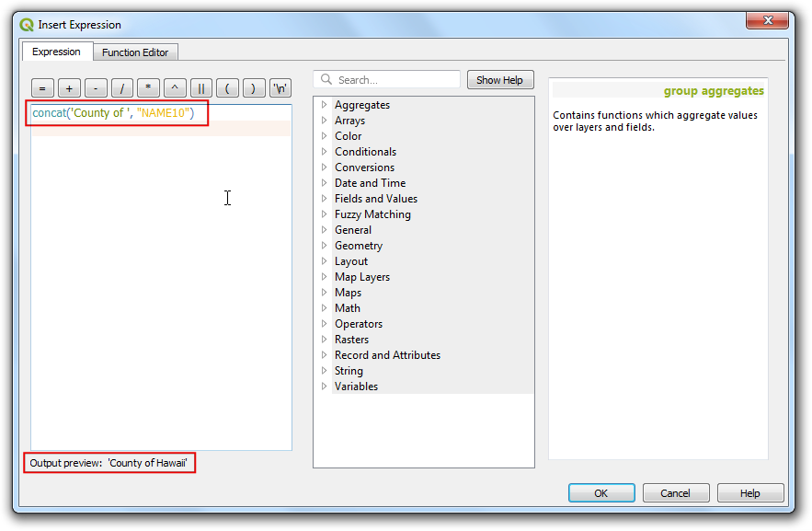This screenshot has width=812, height=531.
Task: Insert a closing parenthesis
Action: pyautogui.click(x=253, y=88)
